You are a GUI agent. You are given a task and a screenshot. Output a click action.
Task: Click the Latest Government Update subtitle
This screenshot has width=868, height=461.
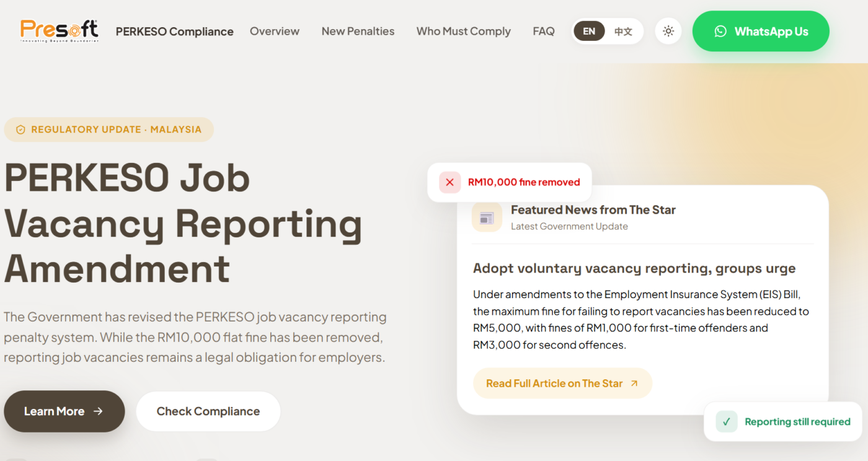[569, 227]
